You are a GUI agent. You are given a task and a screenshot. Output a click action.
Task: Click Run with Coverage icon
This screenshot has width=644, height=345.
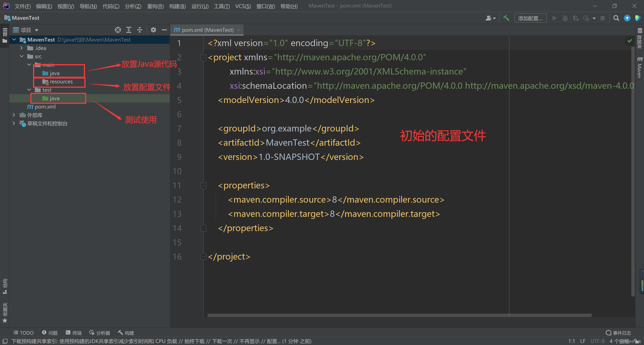pyautogui.click(x=576, y=18)
